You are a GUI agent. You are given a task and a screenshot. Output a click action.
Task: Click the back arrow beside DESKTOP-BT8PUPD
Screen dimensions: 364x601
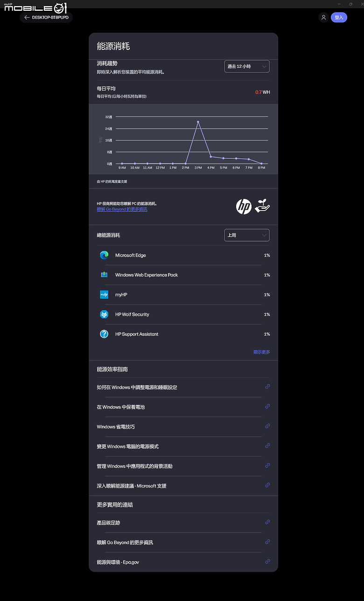click(27, 17)
